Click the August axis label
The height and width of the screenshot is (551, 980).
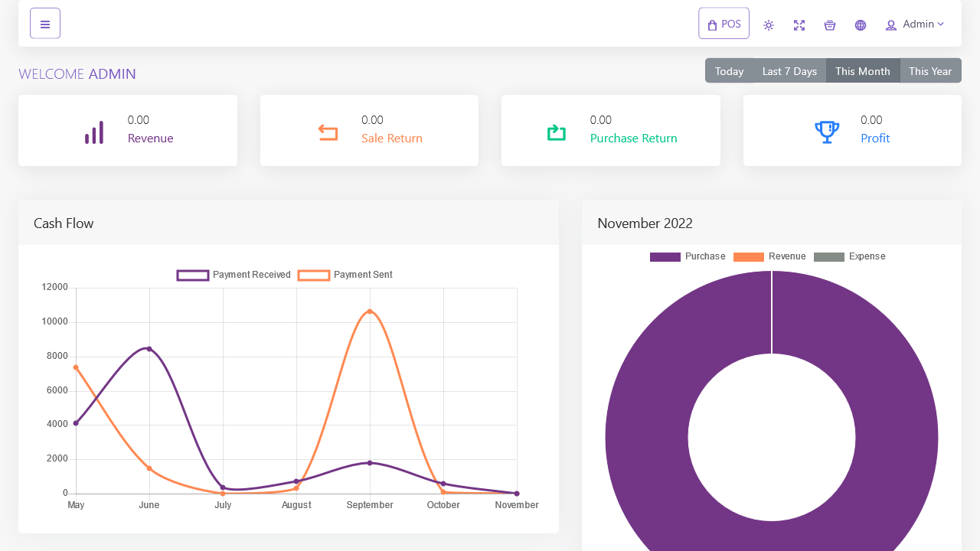pos(296,505)
